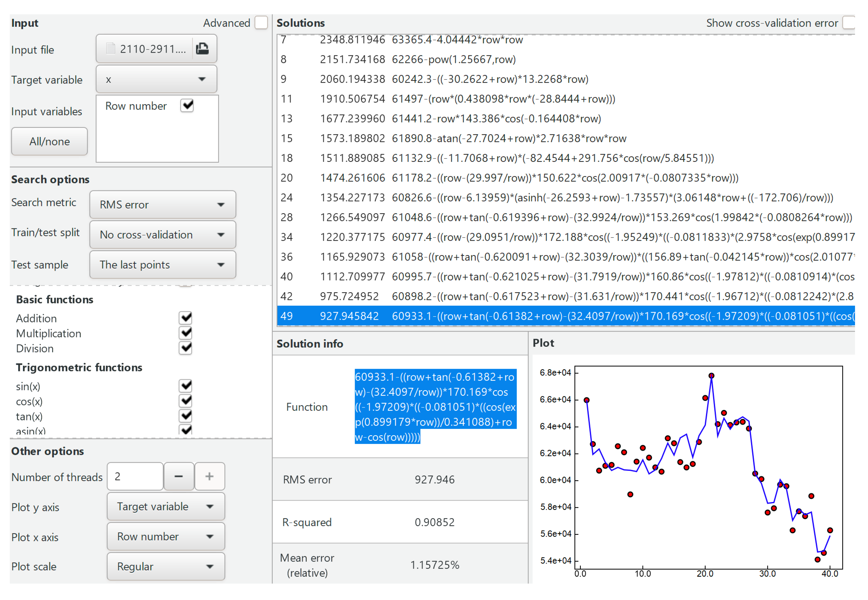Click the number of threads input field

pyautogui.click(x=135, y=477)
